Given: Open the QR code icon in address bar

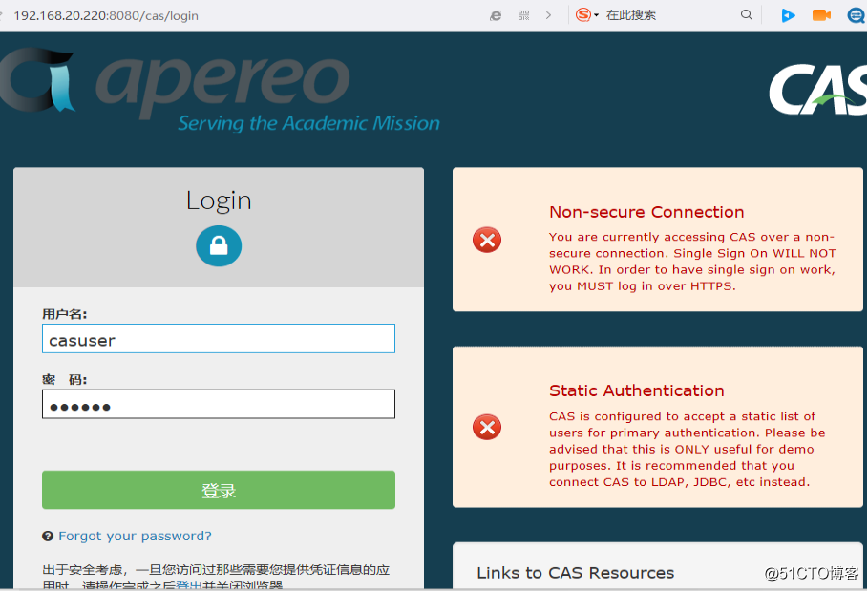Looking at the screenshot, I should (x=523, y=15).
